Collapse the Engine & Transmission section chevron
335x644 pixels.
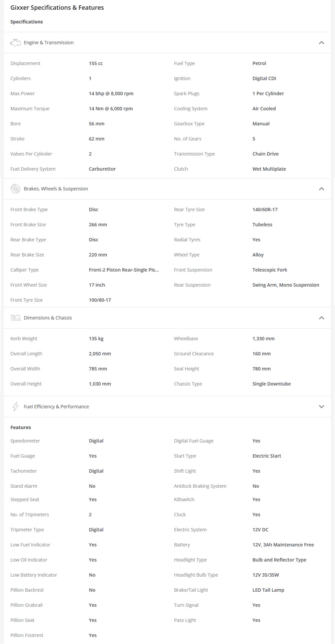[321, 43]
